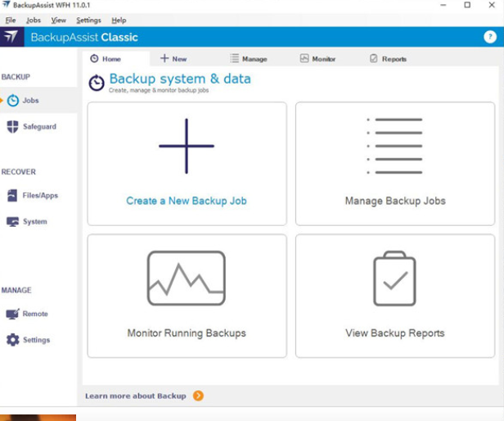This screenshot has height=421, width=504.
Task: Click the orange arrow beside Learn more
Action: [198, 396]
